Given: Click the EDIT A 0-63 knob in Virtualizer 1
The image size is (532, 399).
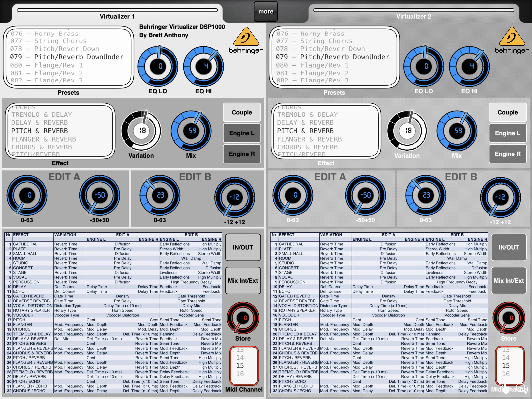Looking at the screenshot, I should coord(27,195).
